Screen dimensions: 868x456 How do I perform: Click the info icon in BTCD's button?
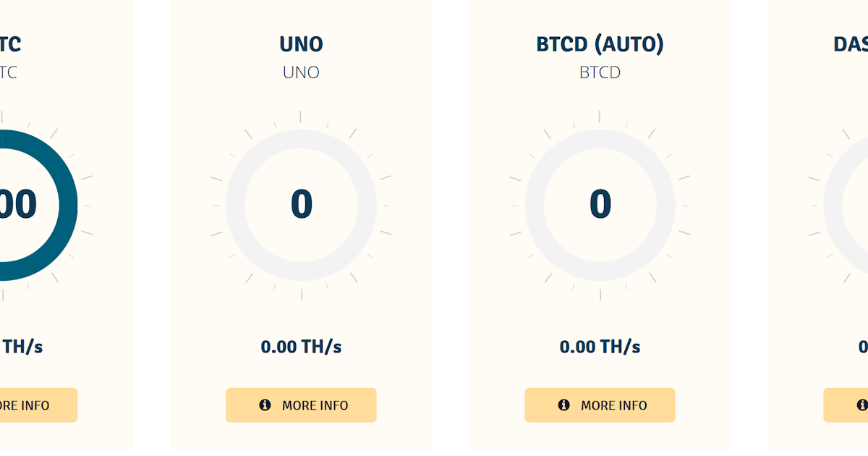[564, 405]
